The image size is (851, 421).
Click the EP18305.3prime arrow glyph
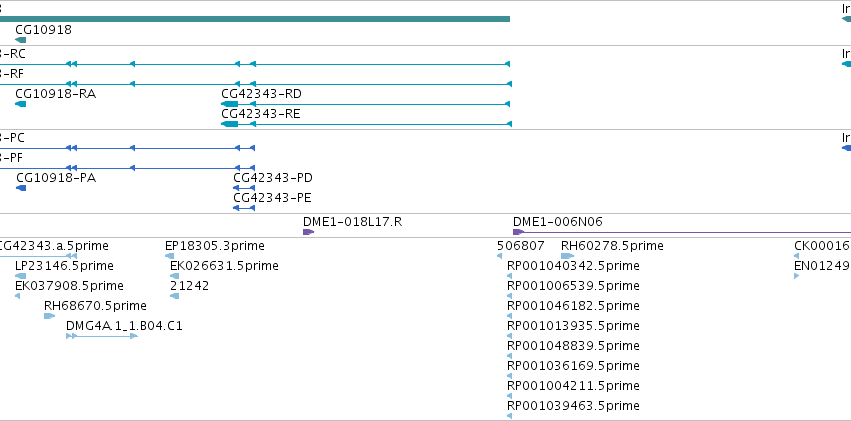(170, 256)
